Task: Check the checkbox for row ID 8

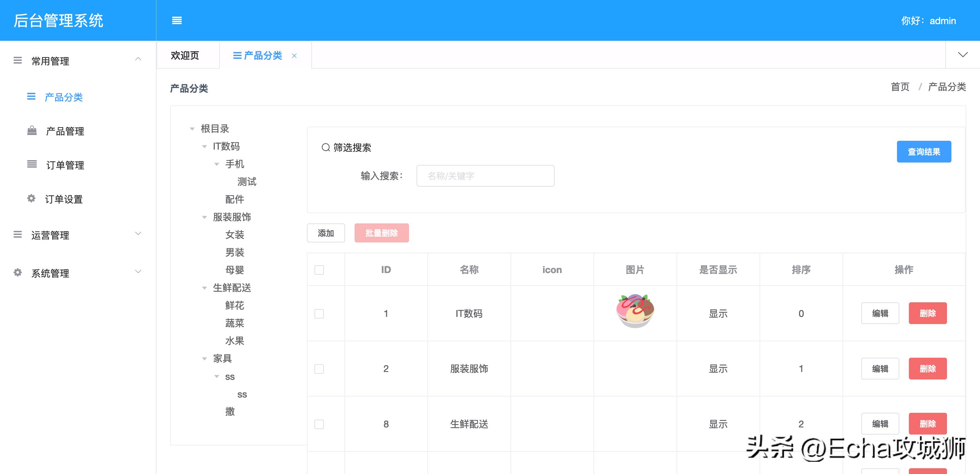Action: point(319,424)
